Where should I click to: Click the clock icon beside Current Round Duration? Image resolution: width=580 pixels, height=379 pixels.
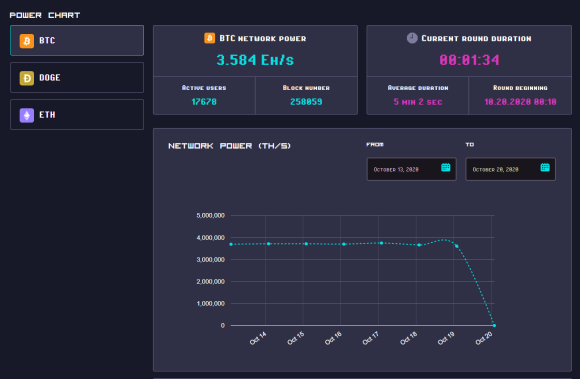click(x=412, y=38)
